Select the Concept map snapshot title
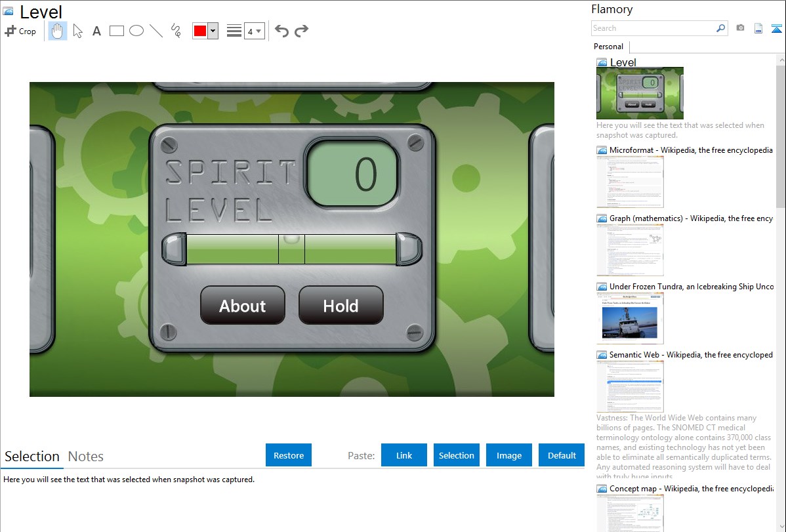 691,488
